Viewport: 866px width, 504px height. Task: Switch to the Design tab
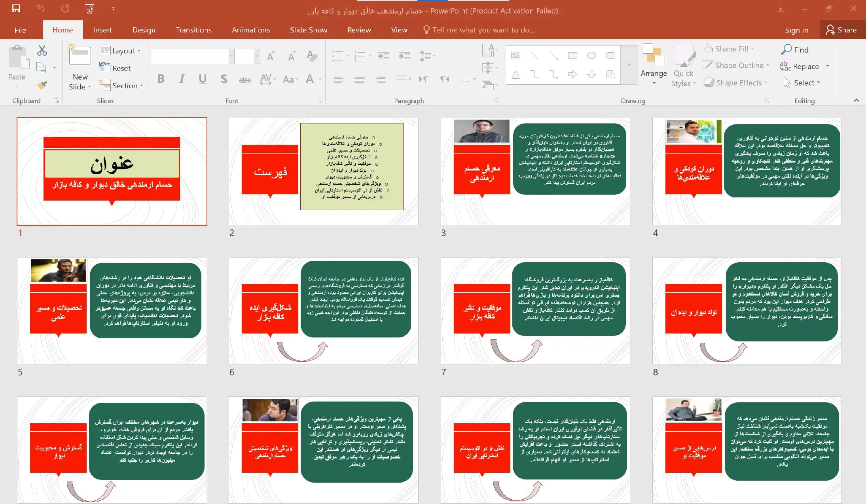click(144, 30)
